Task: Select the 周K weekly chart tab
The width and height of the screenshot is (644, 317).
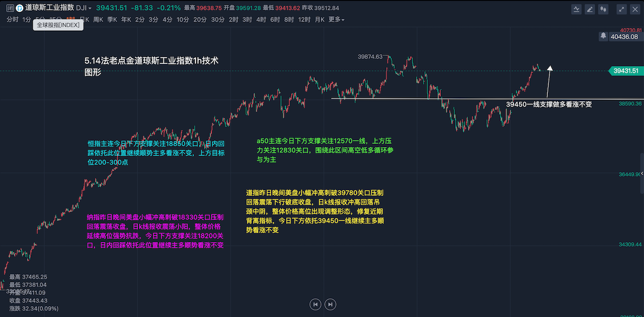Action: coord(98,20)
